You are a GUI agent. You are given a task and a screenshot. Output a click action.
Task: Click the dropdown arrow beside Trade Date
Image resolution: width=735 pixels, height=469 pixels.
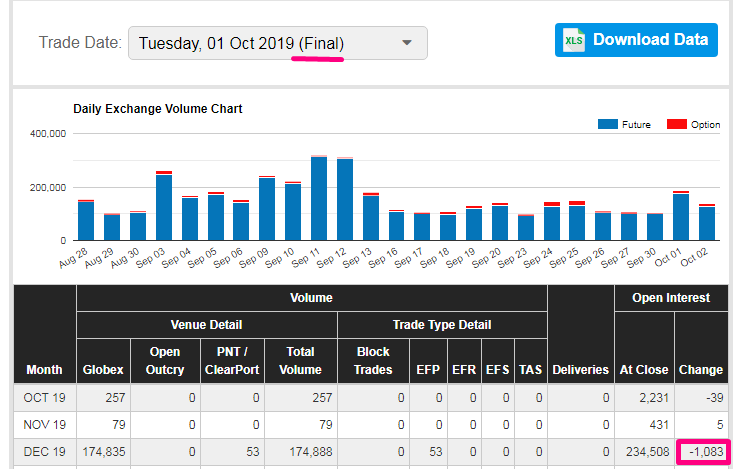click(406, 43)
